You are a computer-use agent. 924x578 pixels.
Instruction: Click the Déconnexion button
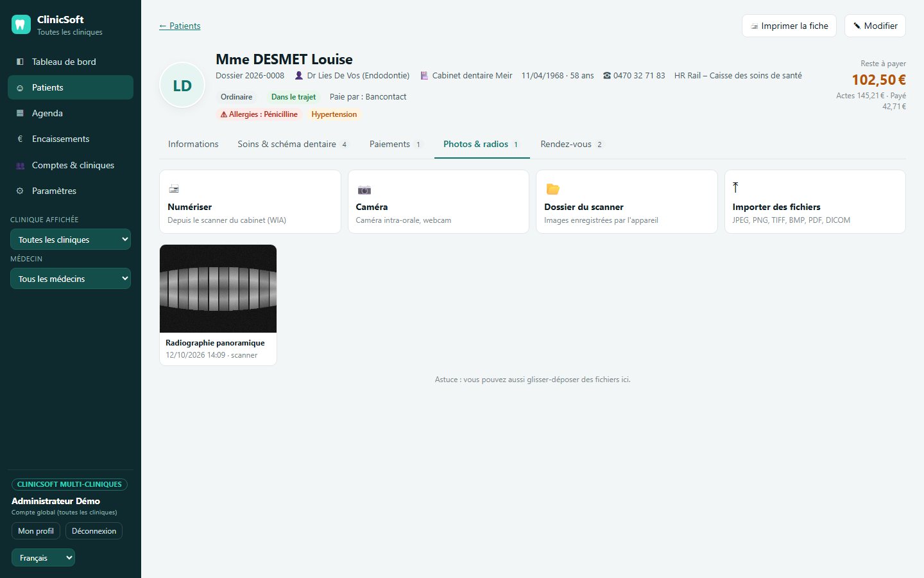pyautogui.click(x=94, y=531)
